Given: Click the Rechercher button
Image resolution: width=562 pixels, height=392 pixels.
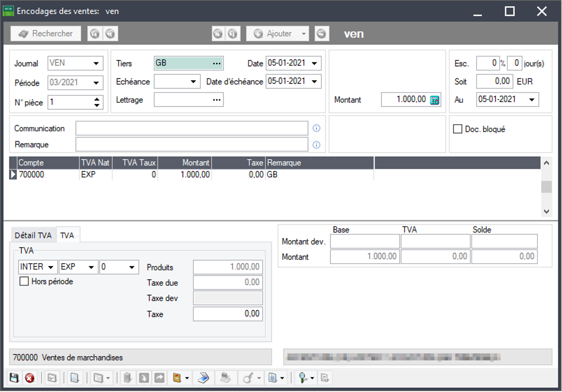Looking at the screenshot, I should (46, 34).
